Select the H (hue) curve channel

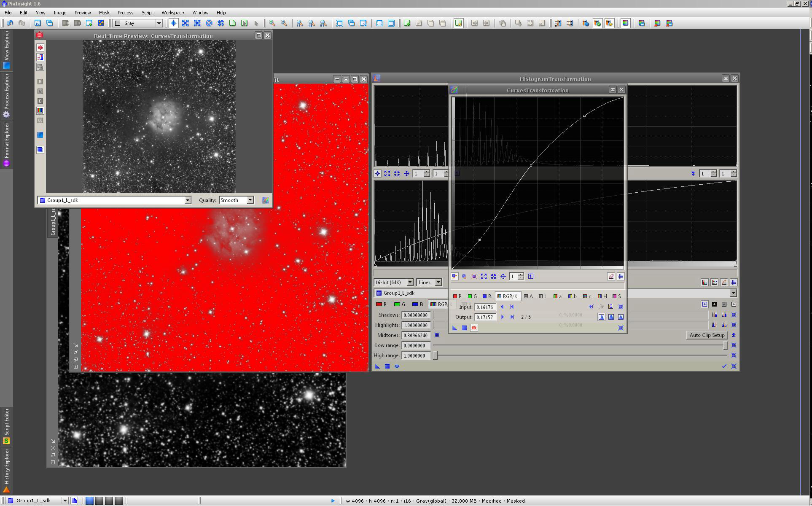(x=602, y=296)
